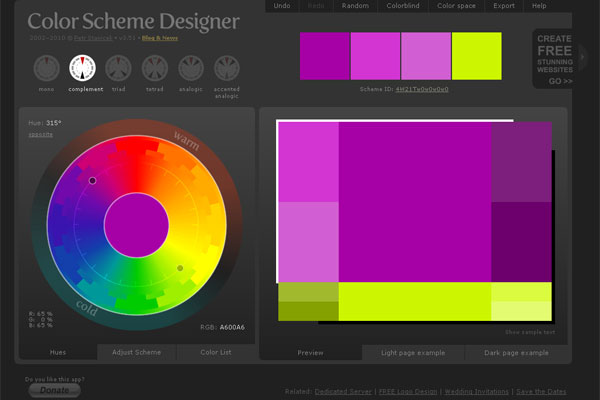Click the complement hue dot on the wheel

tap(180, 268)
